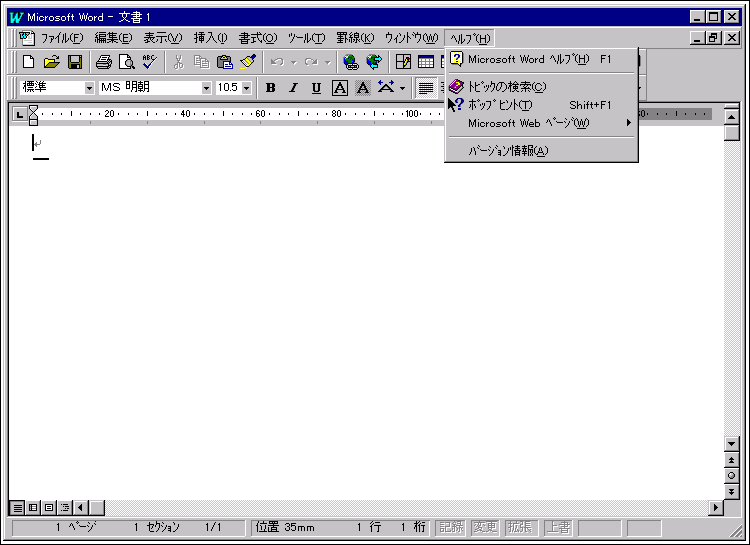Apply character border with boxed A
Viewport: 750px width, 545px height.
tap(340, 88)
